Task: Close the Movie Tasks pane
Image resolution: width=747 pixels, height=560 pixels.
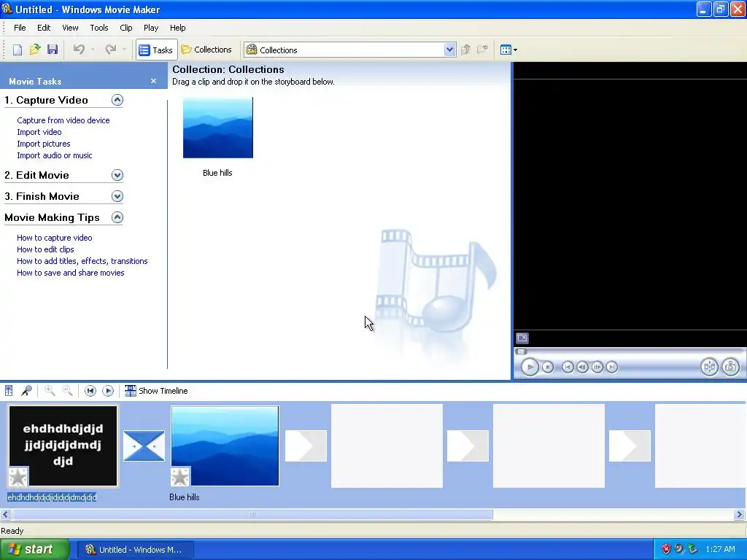Action: point(153,81)
